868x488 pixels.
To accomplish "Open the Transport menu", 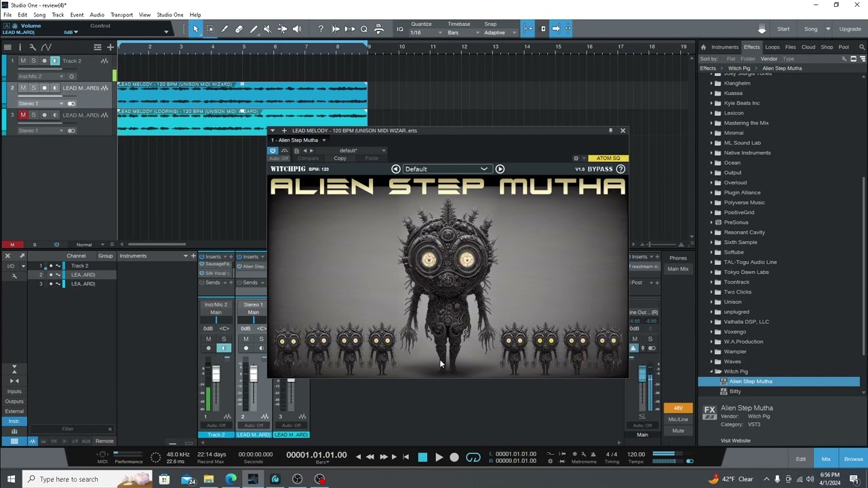I will tap(121, 15).
